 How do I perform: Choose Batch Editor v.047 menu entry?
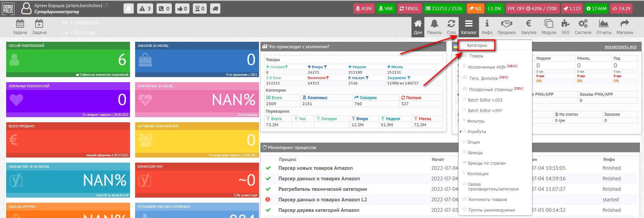click(x=485, y=111)
